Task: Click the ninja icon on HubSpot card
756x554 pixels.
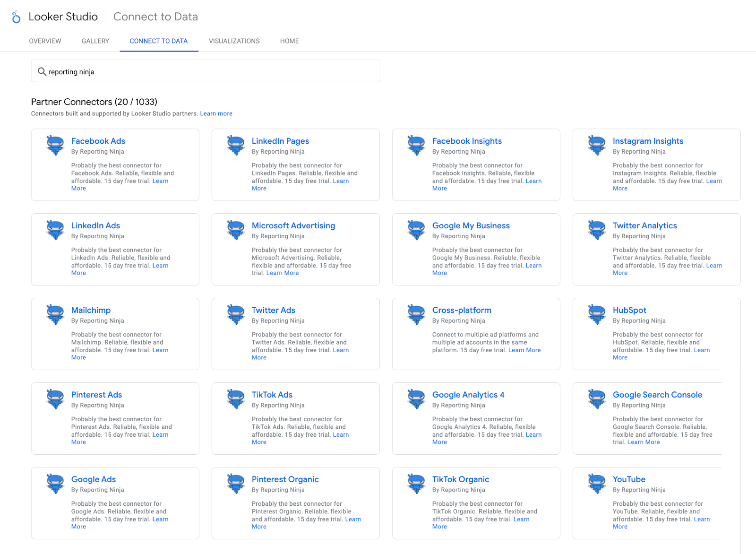Action: point(597,314)
